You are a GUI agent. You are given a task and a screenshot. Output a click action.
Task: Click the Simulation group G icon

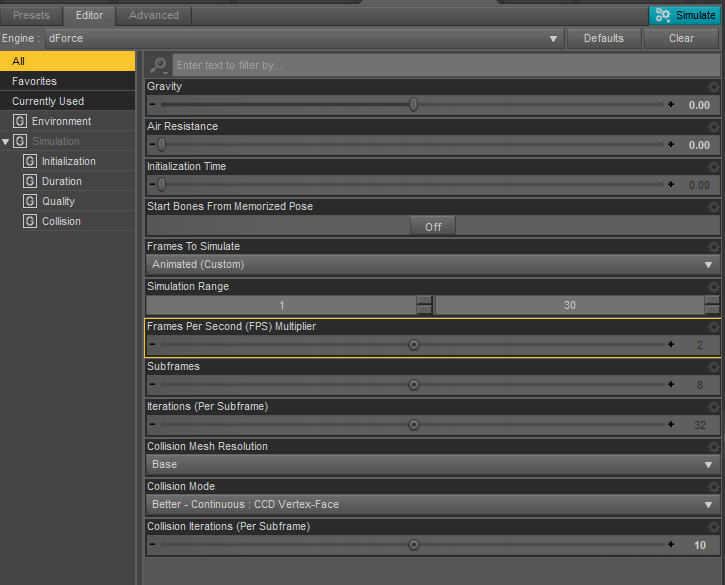click(x=19, y=141)
